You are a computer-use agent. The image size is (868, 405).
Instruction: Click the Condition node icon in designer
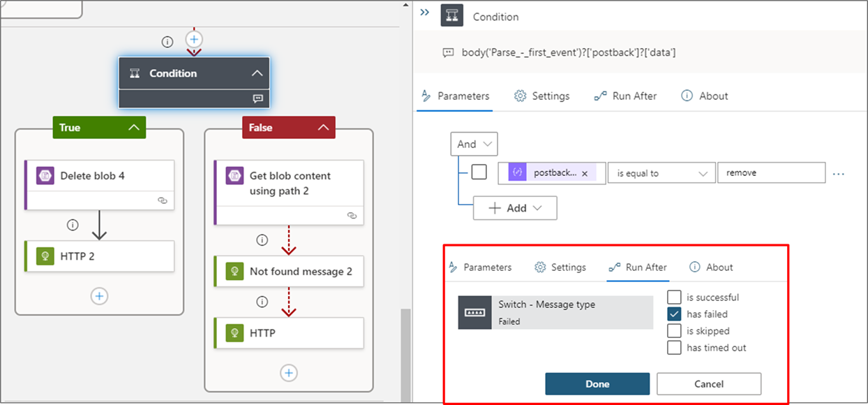coord(135,73)
